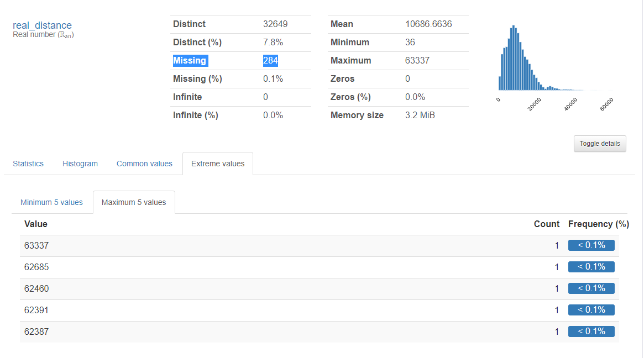Click the frequency badge for value 63337
644x358 pixels.
pos(591,245)
